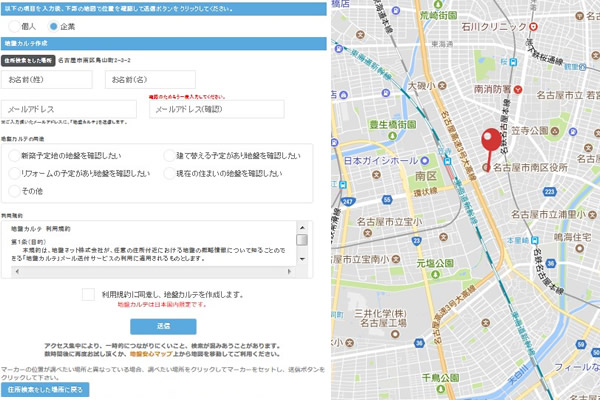Choose 現在の住まいの地盤を確認したい option
The width and height of the screenshot is (600, 400).
click(x=169, y=173)
